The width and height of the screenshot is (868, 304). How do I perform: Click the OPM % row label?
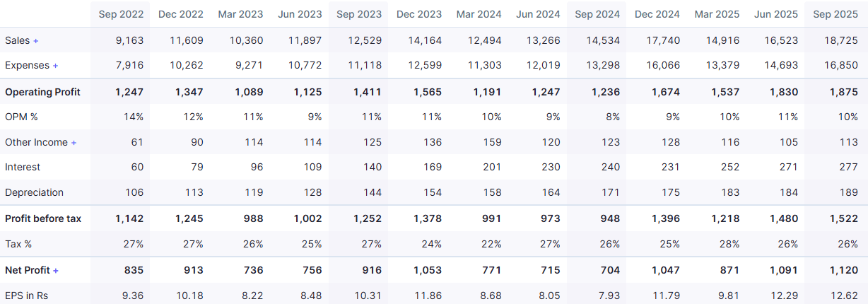22,117
